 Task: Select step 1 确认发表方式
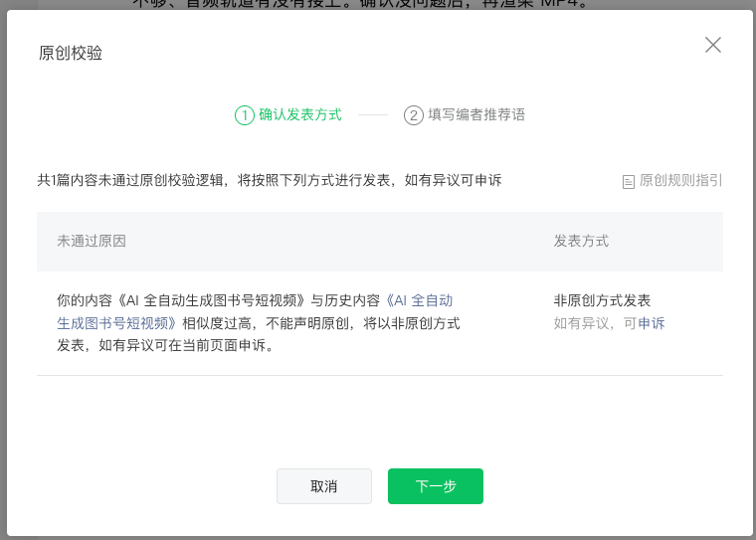[288, 114]
